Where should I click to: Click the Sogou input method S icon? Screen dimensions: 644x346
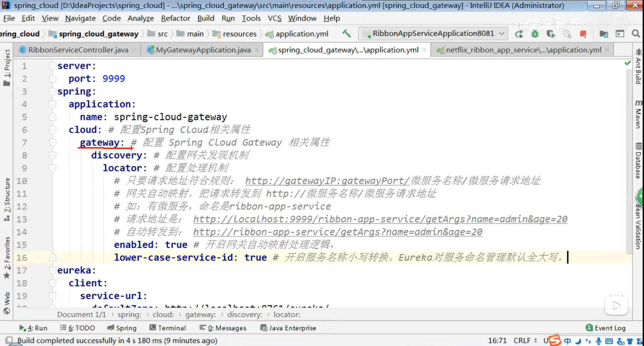(x=555, y=340)
